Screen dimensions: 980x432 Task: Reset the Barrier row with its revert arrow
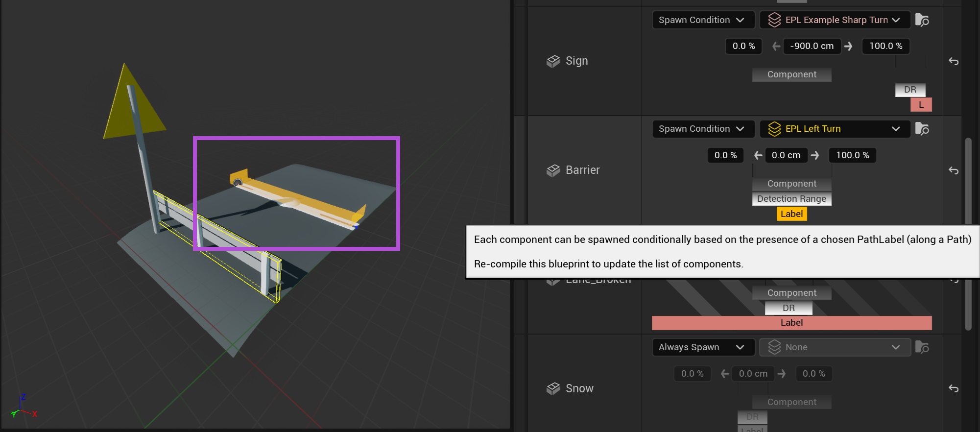[953, 170]
